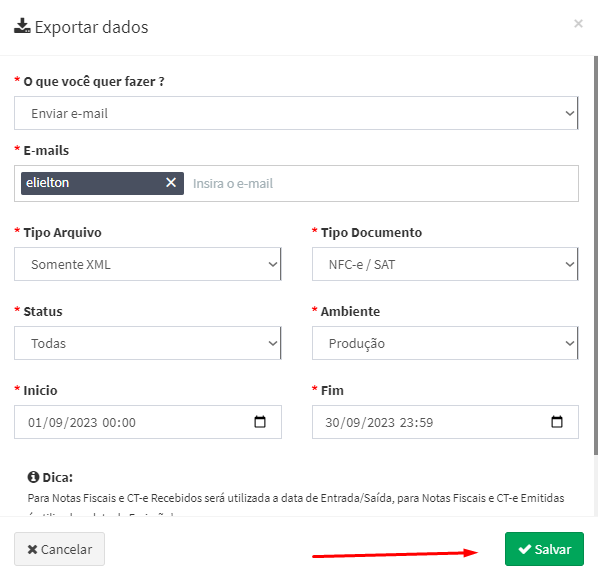Expand the Tipo Documento dropdown
The height and width of the screenshot is (581, 598).
coord(445,264)
